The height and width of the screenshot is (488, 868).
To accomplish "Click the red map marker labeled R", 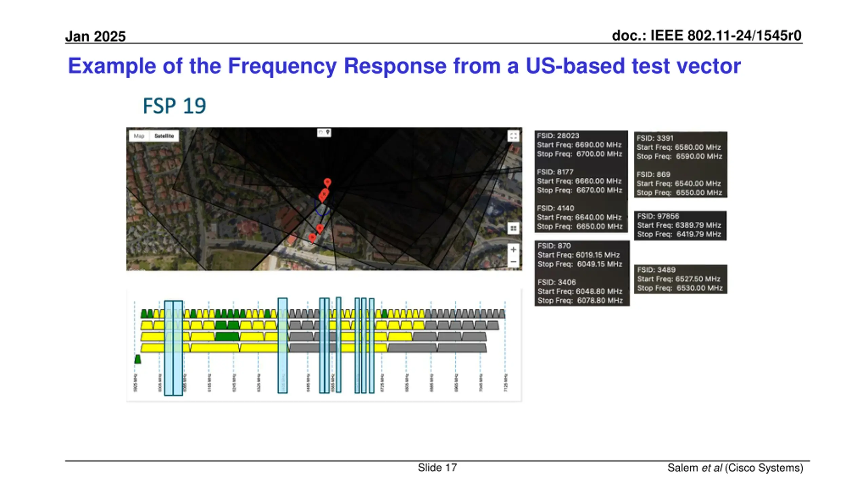I will (x=324, y=195).
